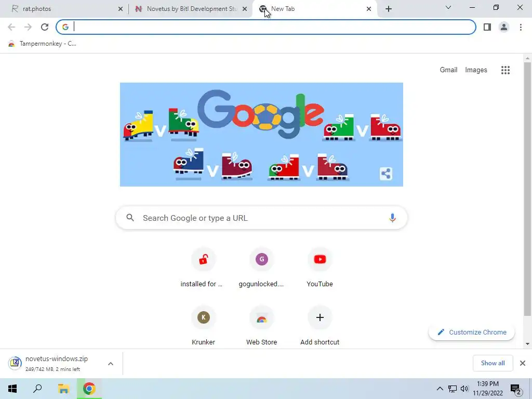
Task: Click the page vertical scrollbar
Action: tap(527, 189)
